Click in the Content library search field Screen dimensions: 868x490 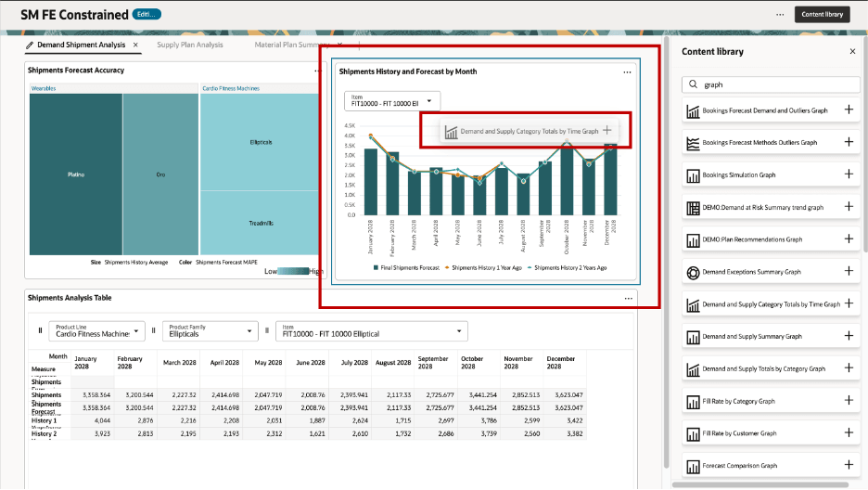pos(771,84)
